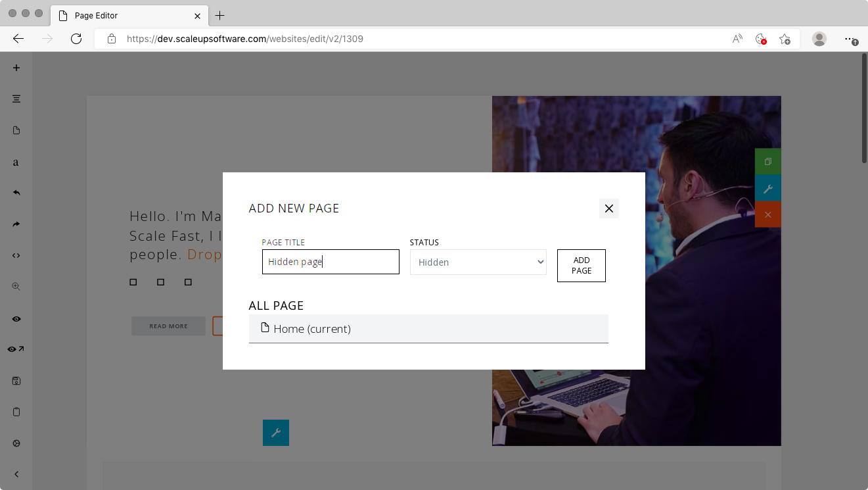Viewport: 868px width, 490px height.
Task: Click the blue wrench settings icon on image
Action: (x=768, y=188)
